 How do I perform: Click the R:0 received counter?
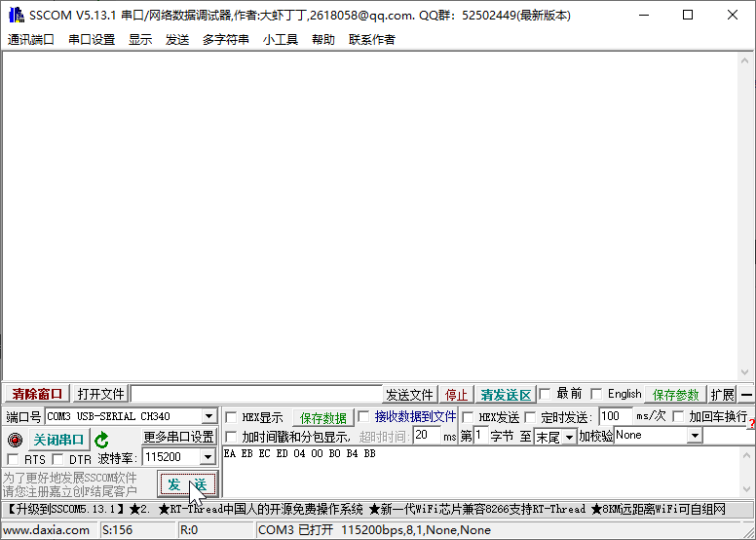[x=189, y=530]
